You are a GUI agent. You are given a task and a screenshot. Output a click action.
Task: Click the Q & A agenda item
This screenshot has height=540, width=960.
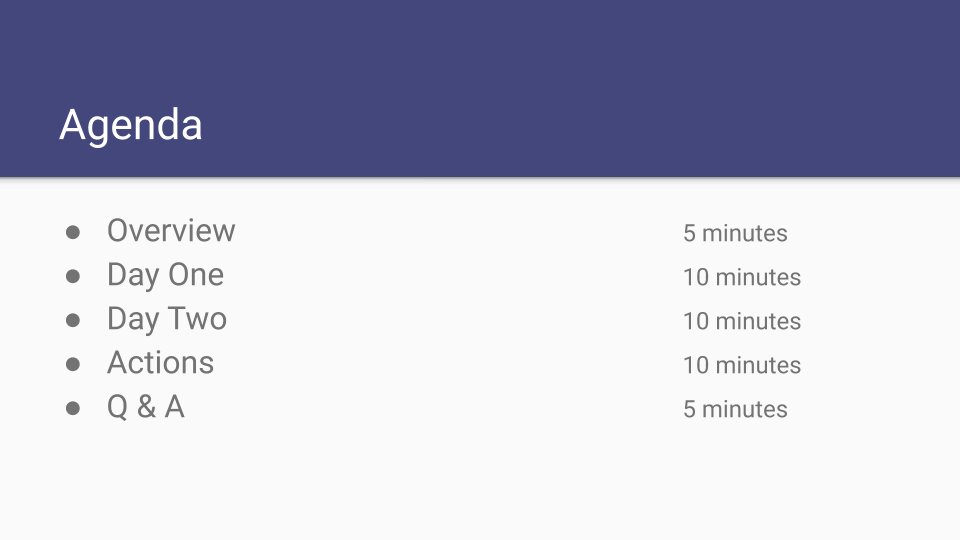[x=146, y=407]
